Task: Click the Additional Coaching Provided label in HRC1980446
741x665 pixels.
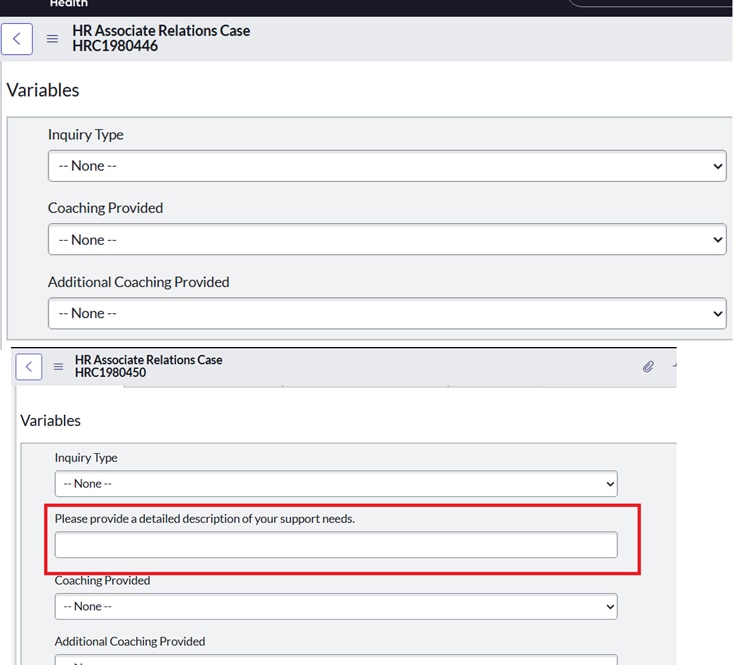Action: (x=138, y=282)
